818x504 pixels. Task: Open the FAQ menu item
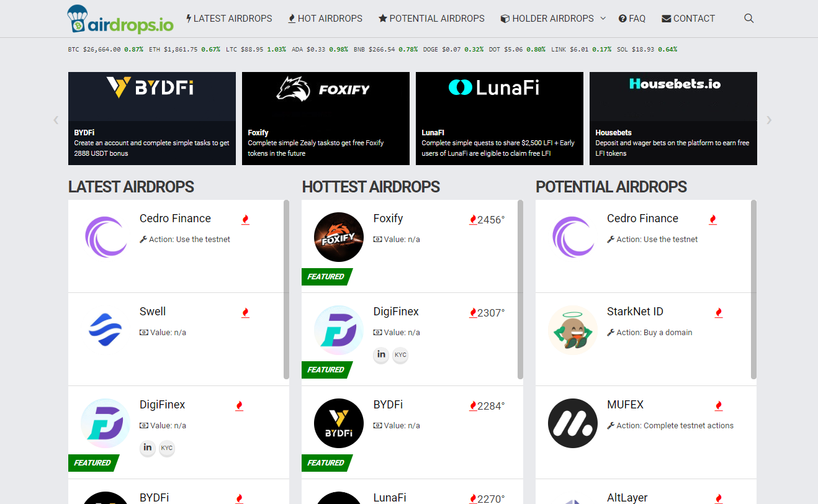coord(632,19)
